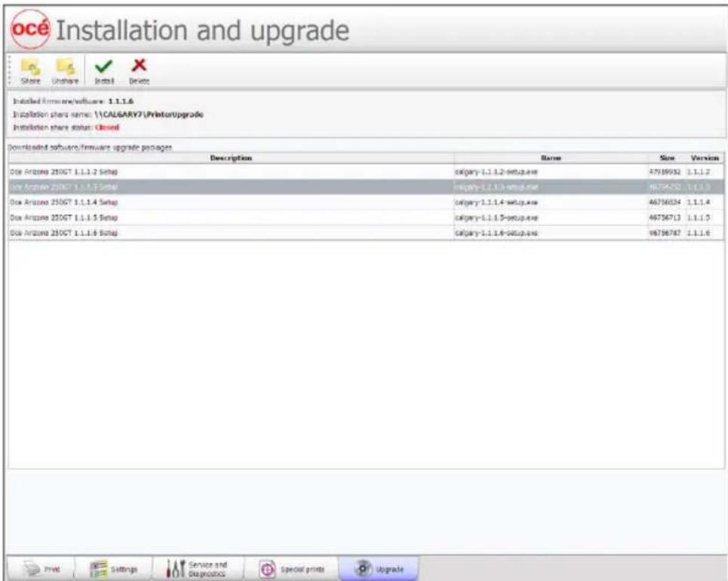The width and height of the screenshot is (728, 581).
Task: Click the red Closed share status
Action: (x=107, y=128)
